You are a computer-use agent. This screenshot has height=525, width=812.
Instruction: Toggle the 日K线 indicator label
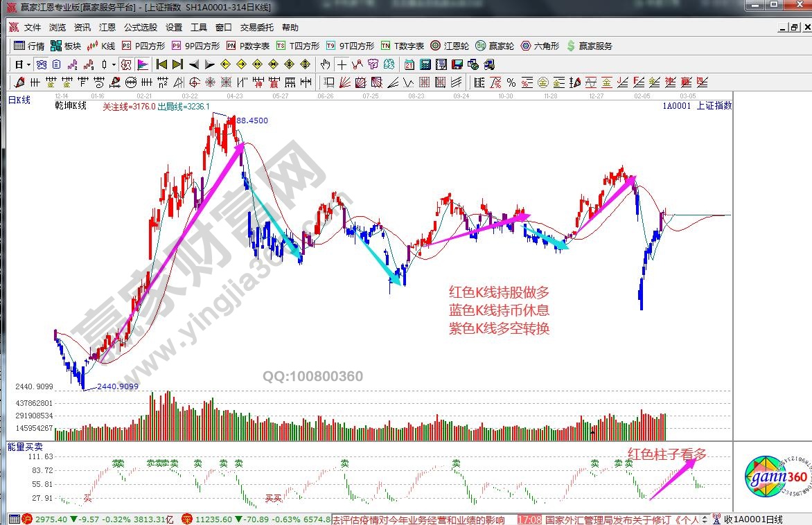click(19, 100)
